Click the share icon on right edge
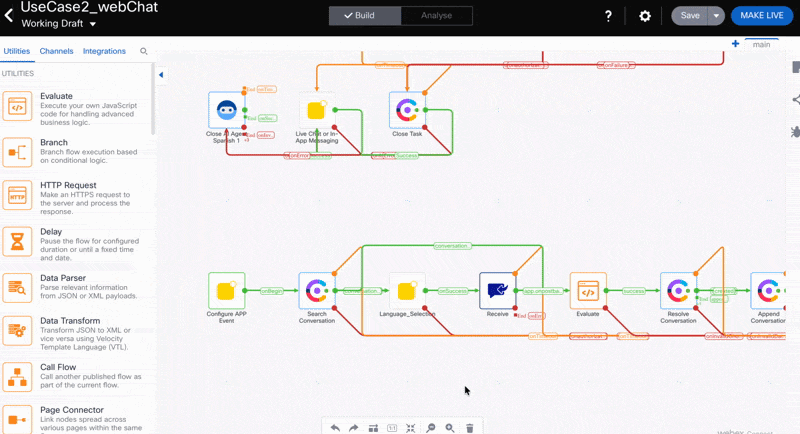 point(795,100)
